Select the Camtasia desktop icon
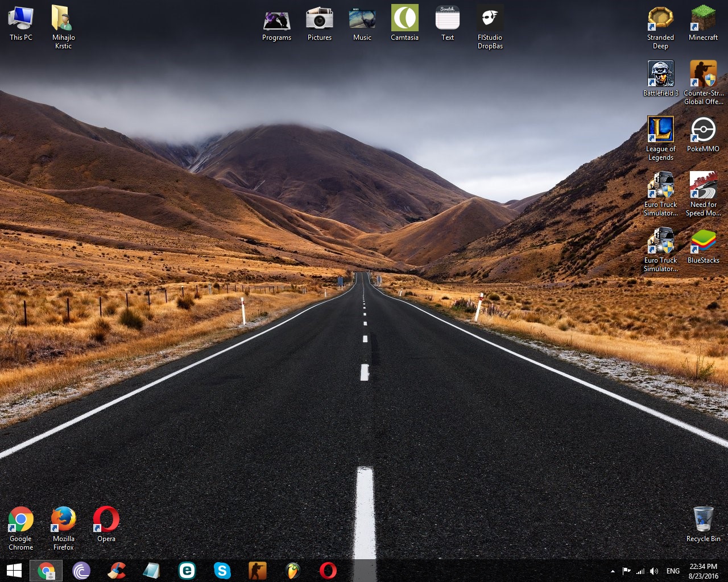This screenshot has height=582, width=728. (x=405, y=23)
